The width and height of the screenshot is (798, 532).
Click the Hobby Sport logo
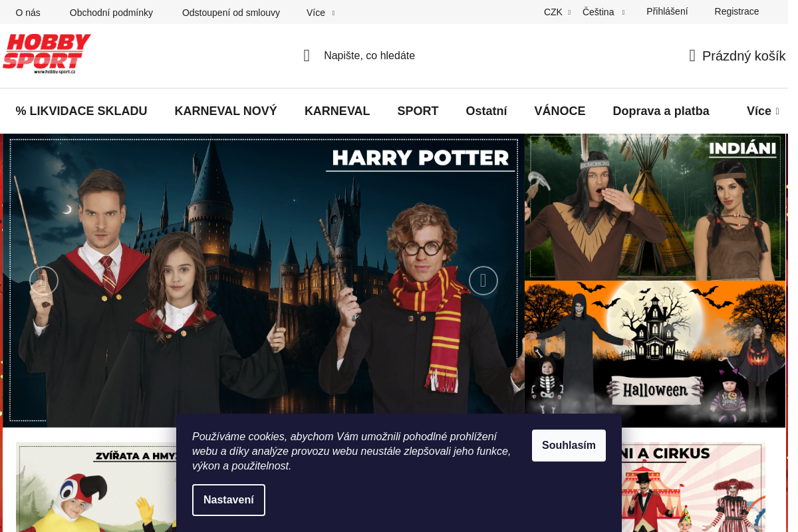(x=47, y=54)
